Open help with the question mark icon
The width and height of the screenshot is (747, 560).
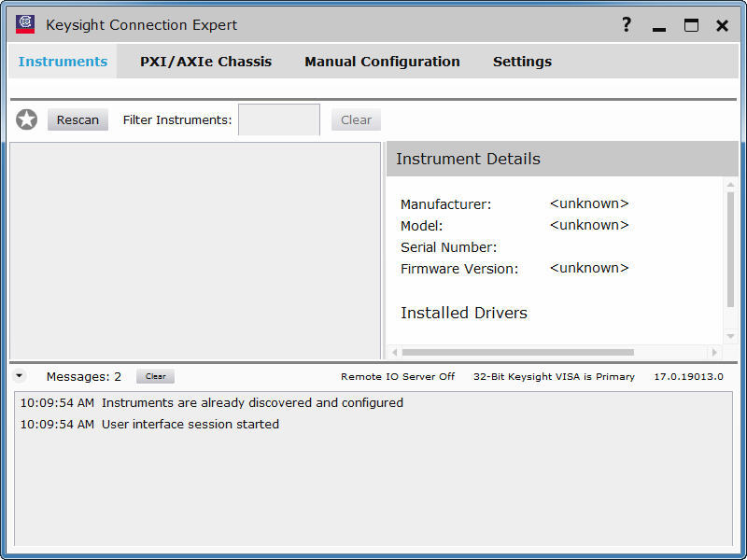(627, 25)
